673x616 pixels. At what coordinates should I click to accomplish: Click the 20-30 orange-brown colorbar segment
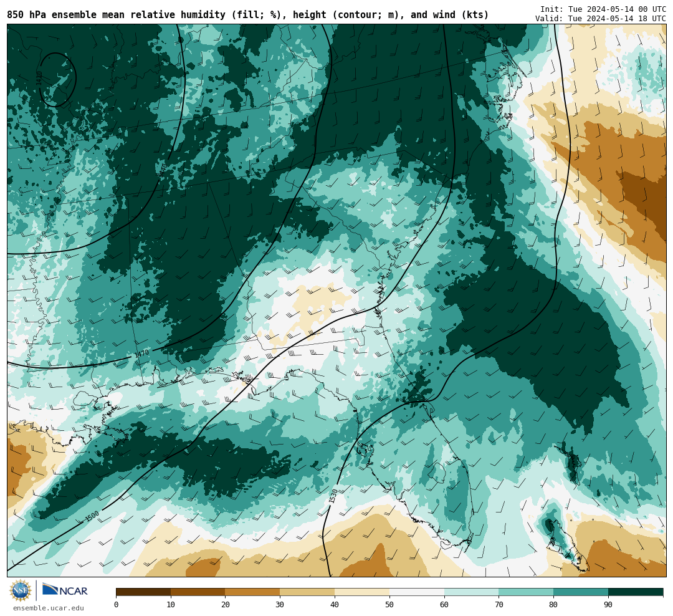click(x=253, y=592)
